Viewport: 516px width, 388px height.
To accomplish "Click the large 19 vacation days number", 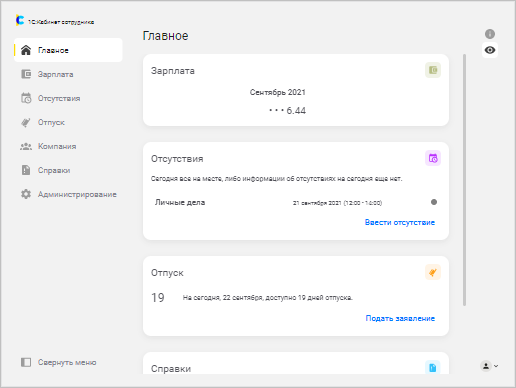I will tap(158, 298).
